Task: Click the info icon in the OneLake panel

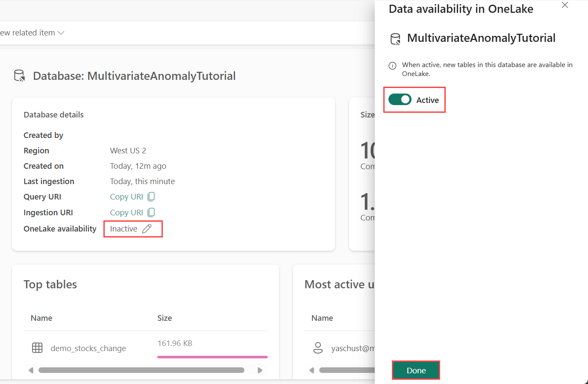Action: point(392,66)
